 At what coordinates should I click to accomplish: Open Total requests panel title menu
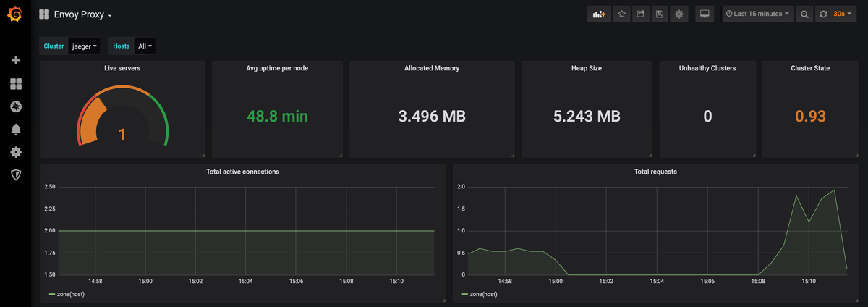click(654, 172)
